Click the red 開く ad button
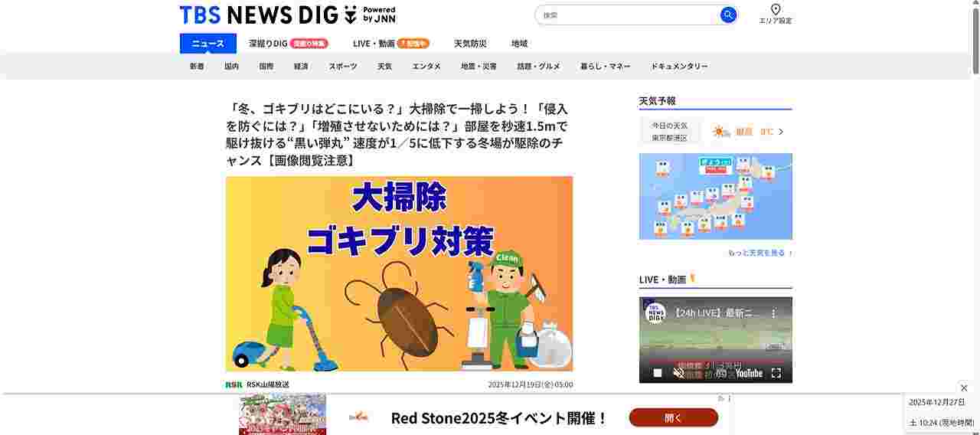The image size is (980, 435). 674,418
